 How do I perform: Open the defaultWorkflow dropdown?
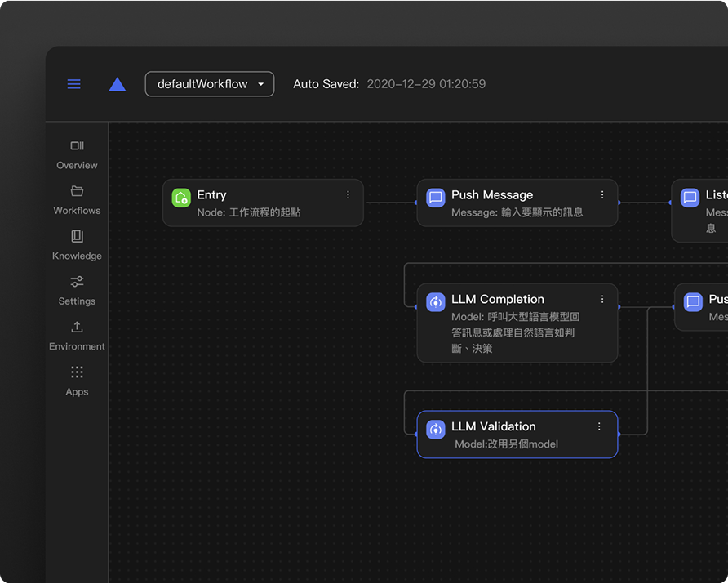[x=210, y=84]
